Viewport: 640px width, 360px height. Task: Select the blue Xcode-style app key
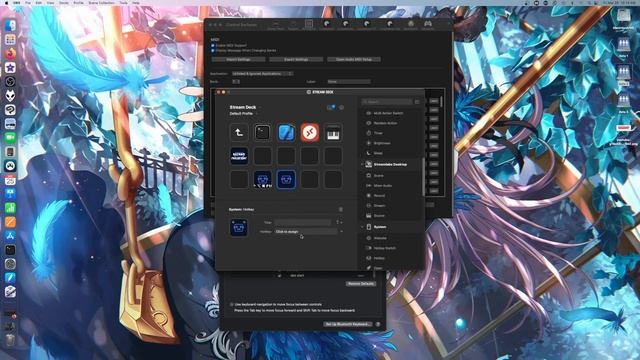coord(286,133)
